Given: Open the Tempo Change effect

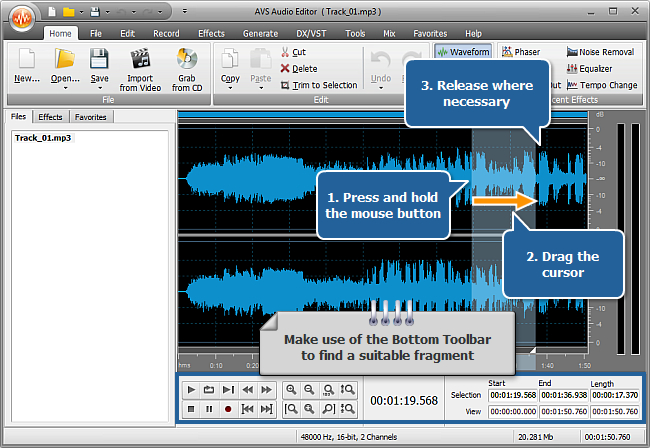Looking at the screenshot, I should tap(602, 85).
